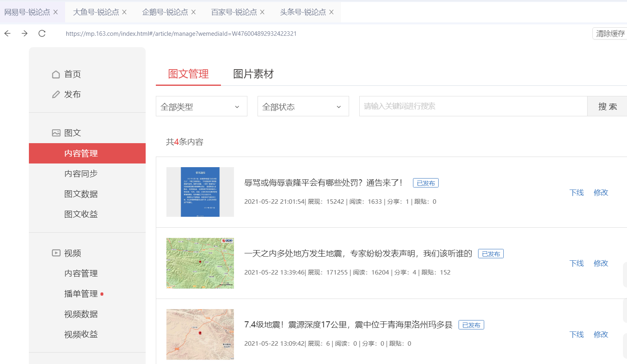The height and width of the screenshot is (364, 627).
Task: Click the page refresh icon
Action: pyautogui.click(x=42, y=33)
